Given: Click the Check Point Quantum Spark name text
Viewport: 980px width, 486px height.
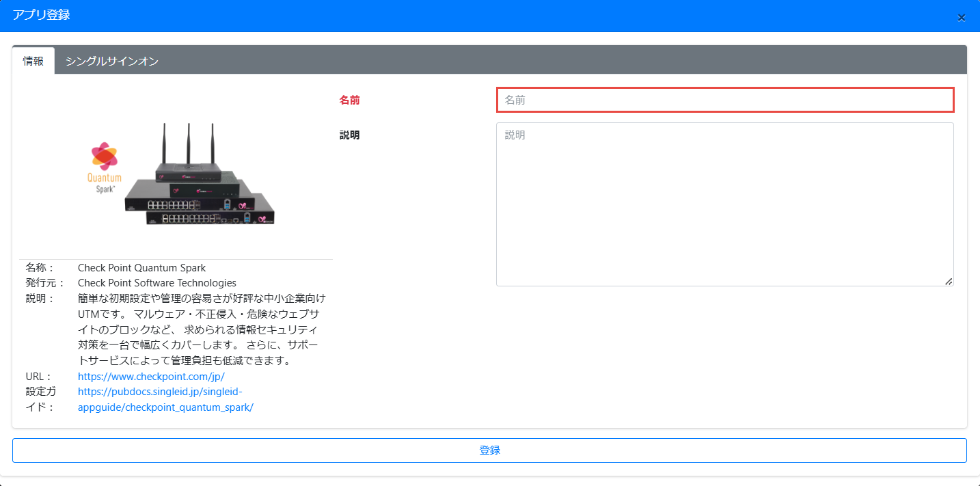Looking at the screenshot, I should (141, 268).
